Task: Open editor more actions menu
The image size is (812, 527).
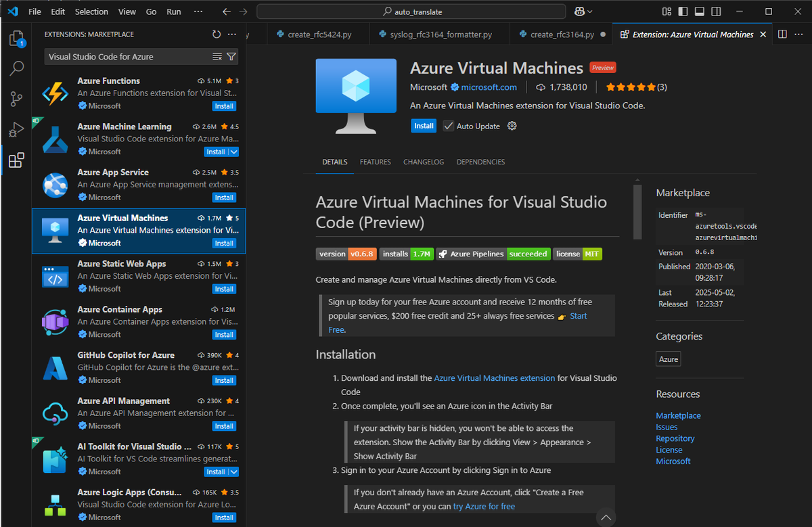Action: 798,35
